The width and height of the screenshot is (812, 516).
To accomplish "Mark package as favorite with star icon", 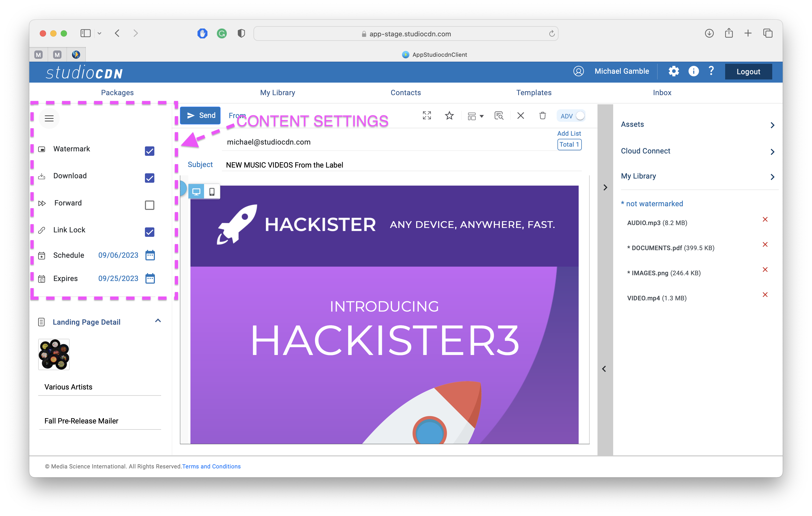I will (x=449, y=116).
